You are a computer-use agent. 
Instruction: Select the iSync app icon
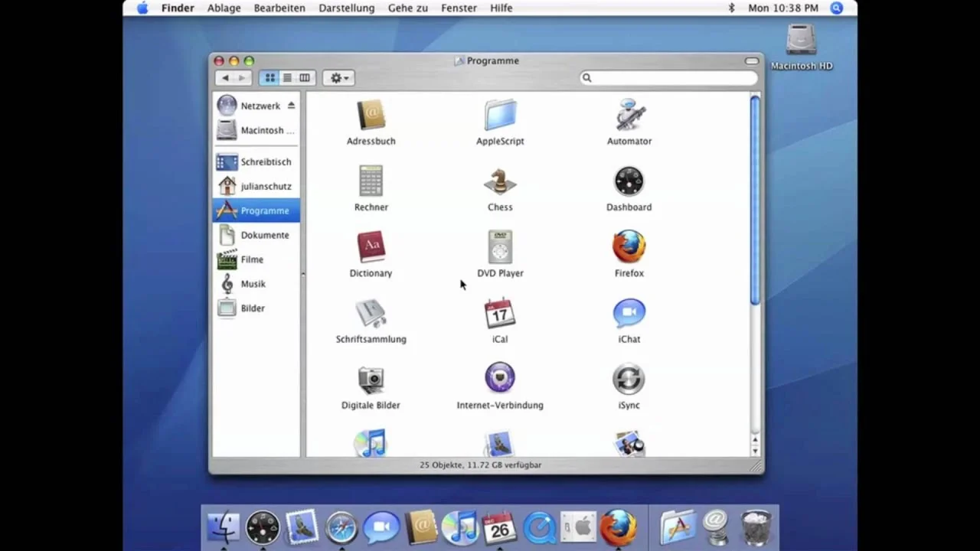coord(629,379)
